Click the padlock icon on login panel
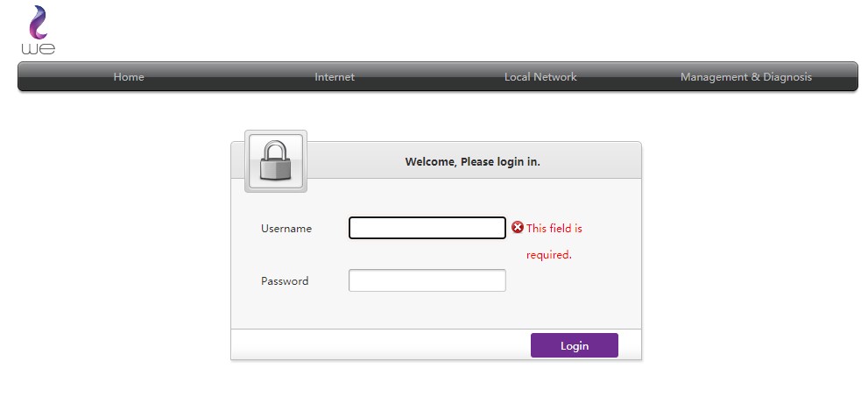 (x=276, y=161)
